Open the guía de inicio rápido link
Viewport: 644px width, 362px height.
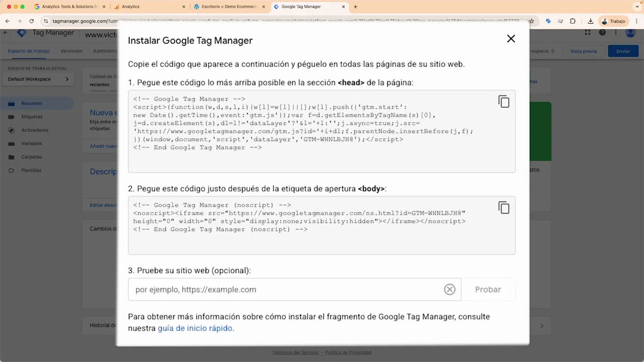coord(195,328)
